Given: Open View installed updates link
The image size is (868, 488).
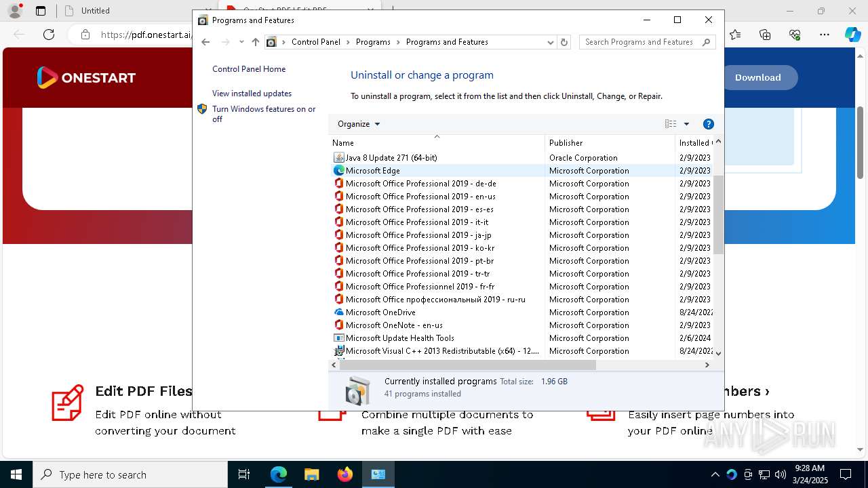Looking at the screenshot, I should click(252, 94).
